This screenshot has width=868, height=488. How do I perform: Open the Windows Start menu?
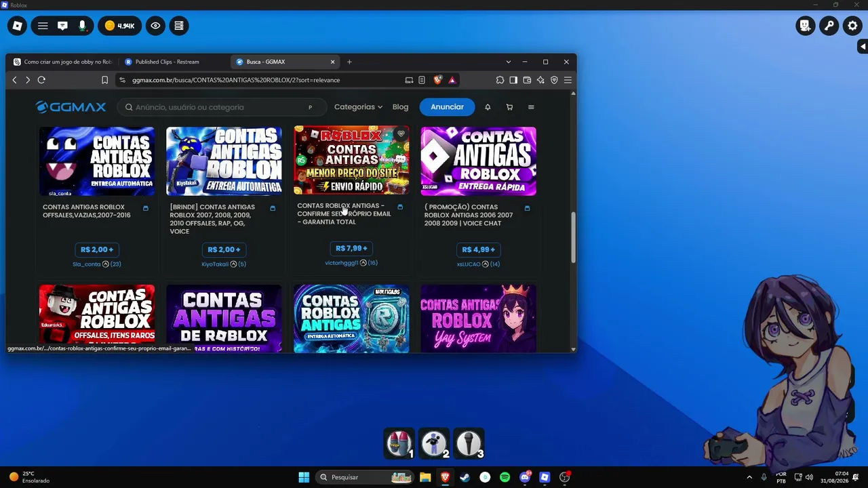[x=304, y=477]
